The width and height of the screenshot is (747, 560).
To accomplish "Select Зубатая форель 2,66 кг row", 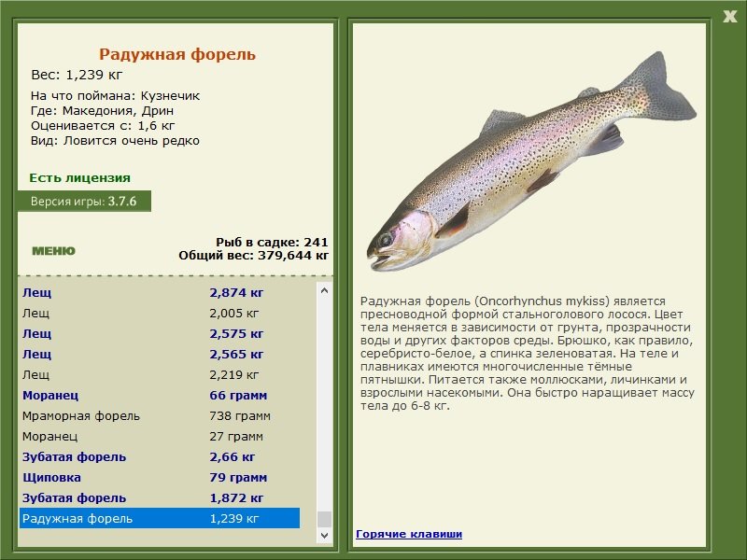I will [160, 456].
